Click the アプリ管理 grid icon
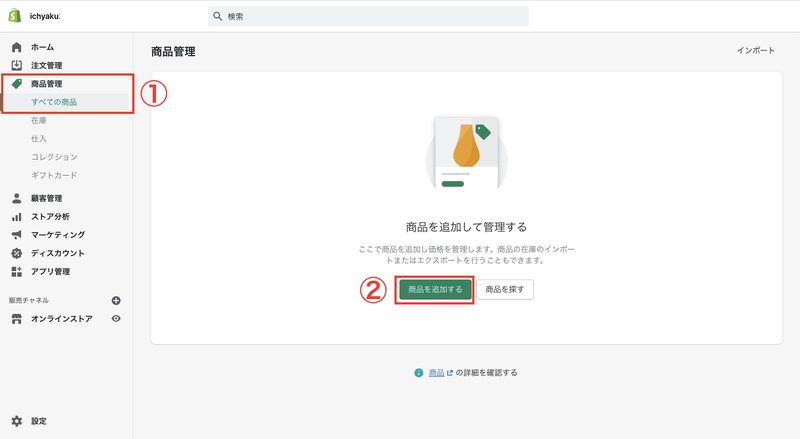The height and width of the screenshot is (439, 800). coord(17,272)
